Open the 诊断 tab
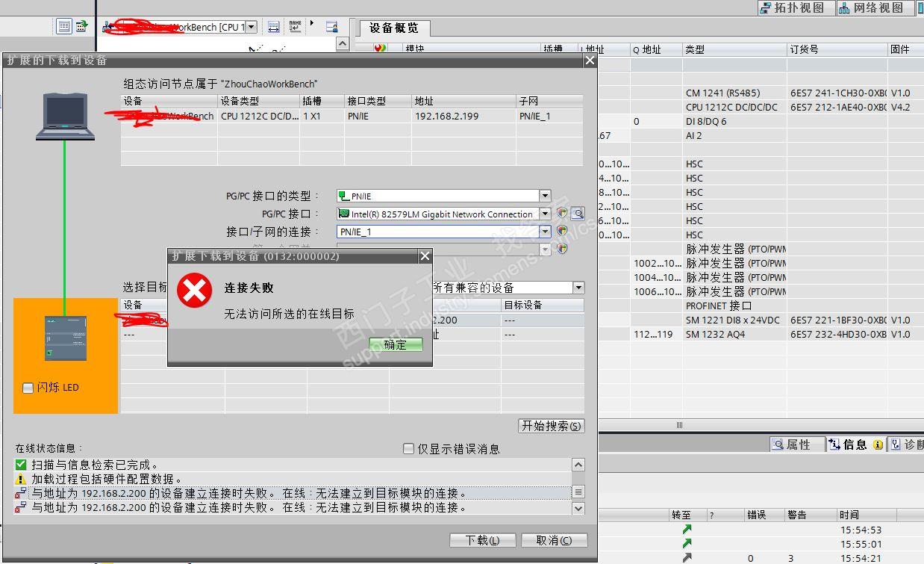The image size is (924, 564). point(905,444)
